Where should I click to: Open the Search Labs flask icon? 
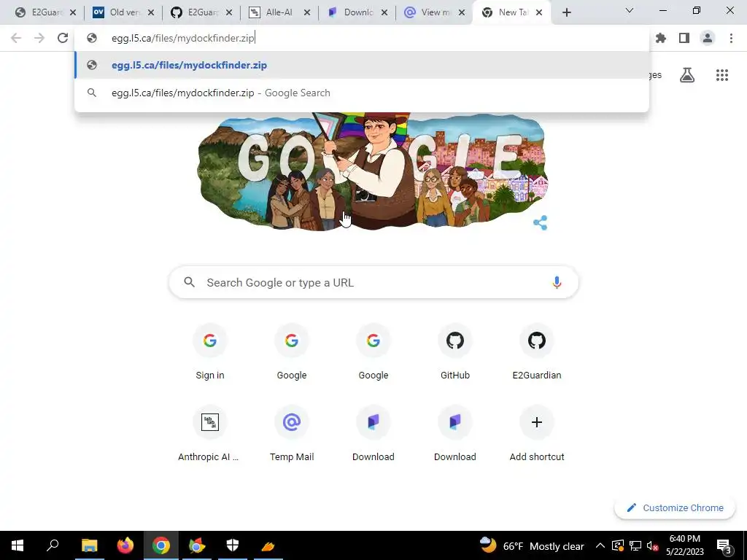point(687,75)
